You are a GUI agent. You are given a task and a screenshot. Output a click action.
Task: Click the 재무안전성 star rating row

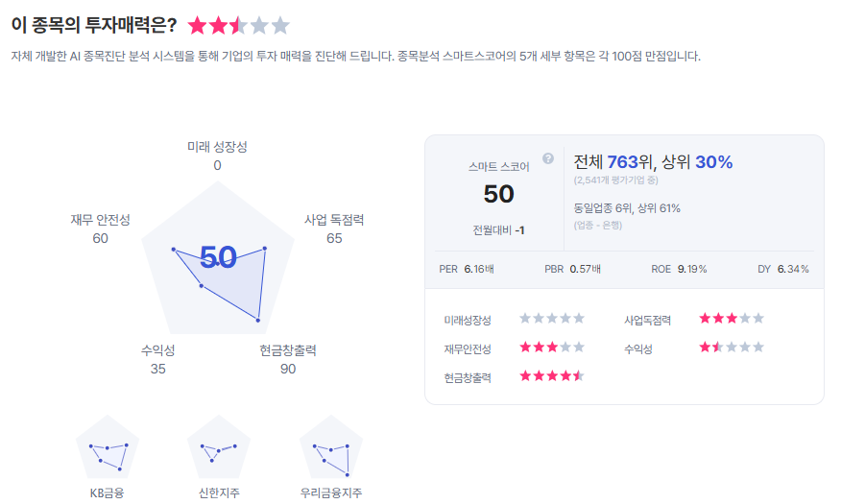(x=552, y=348)
